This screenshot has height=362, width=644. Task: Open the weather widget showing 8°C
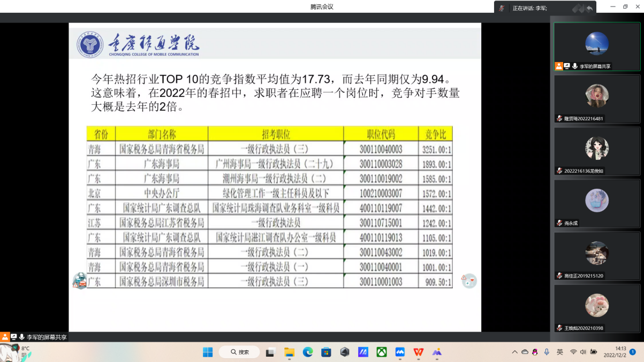[16, 352]
